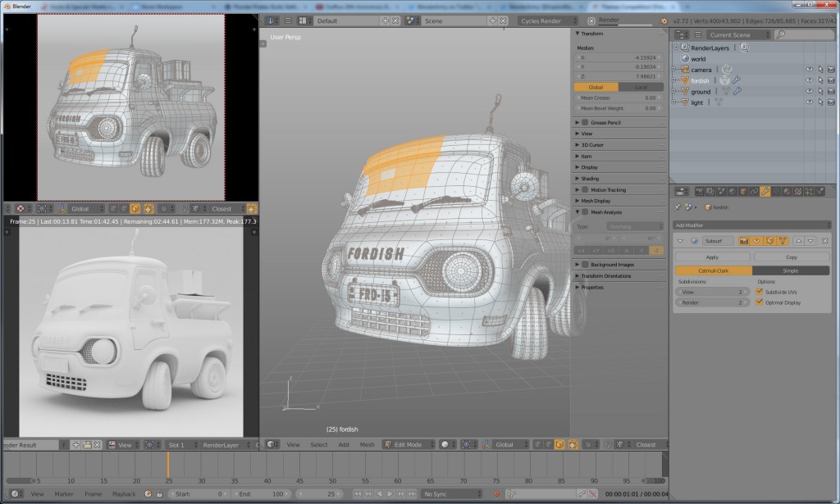This screenshot has width=840, height=504.
Task: Toggle fordish visibility eye in outliner
Action: pos(810,80)
